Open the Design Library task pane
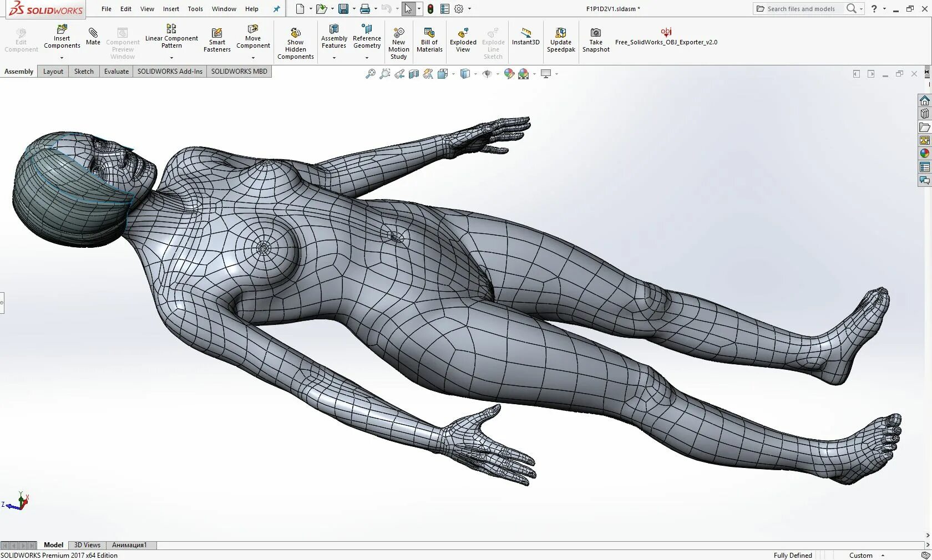This screenshot has width=932, height=560. tap(924, 114)
